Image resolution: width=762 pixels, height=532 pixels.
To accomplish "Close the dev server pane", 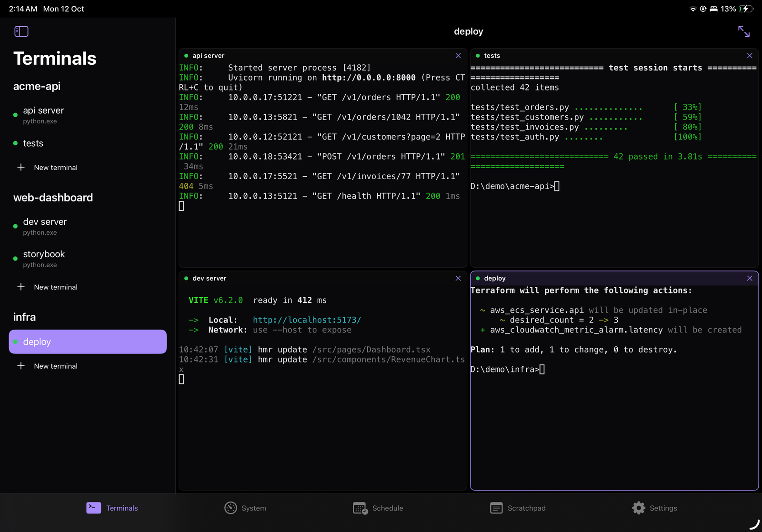I will tap(458, 278).
